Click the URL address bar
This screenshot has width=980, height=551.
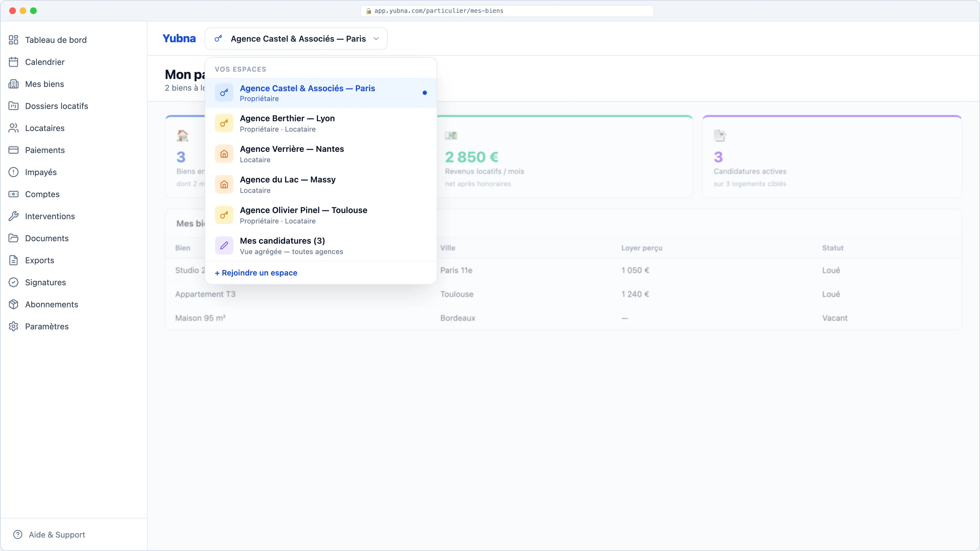507,11
